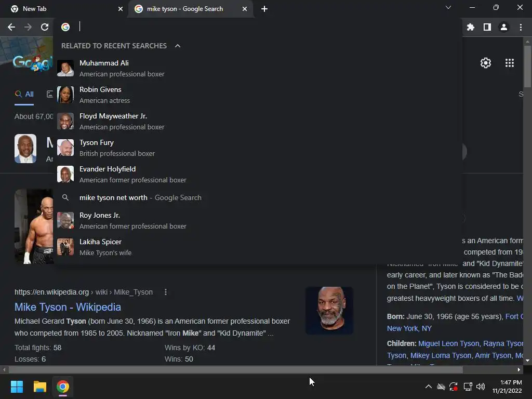Open the network status tray icon
Image resolution: width=532 pixels, height=399 pixels.
click(468, 387)
